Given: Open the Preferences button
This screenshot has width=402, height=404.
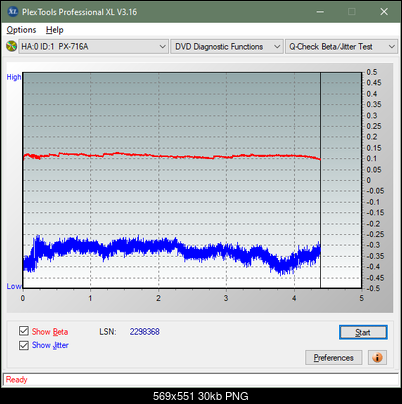Looking at the screenshot, I should tap(333, 358).
